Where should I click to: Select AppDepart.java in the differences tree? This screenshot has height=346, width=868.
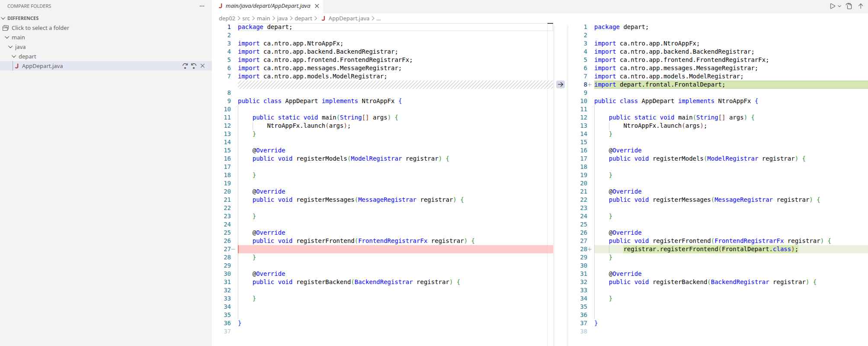click(x=42, y=66)
